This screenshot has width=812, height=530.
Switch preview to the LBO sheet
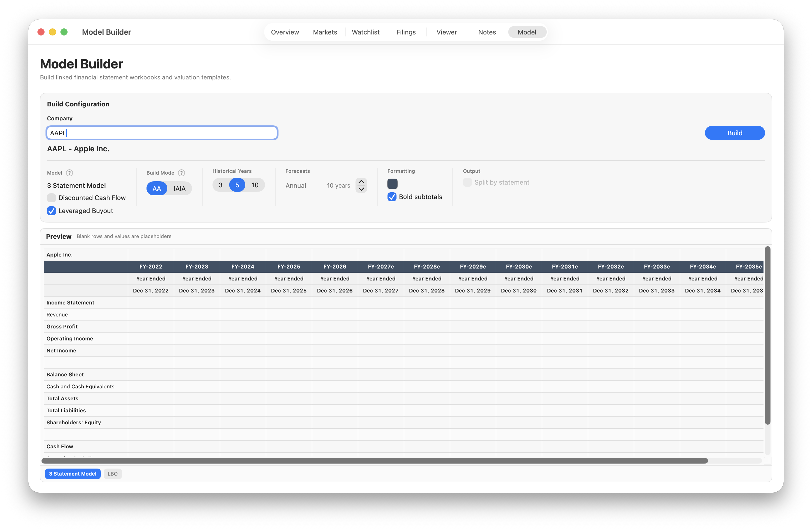click(112, 474)
